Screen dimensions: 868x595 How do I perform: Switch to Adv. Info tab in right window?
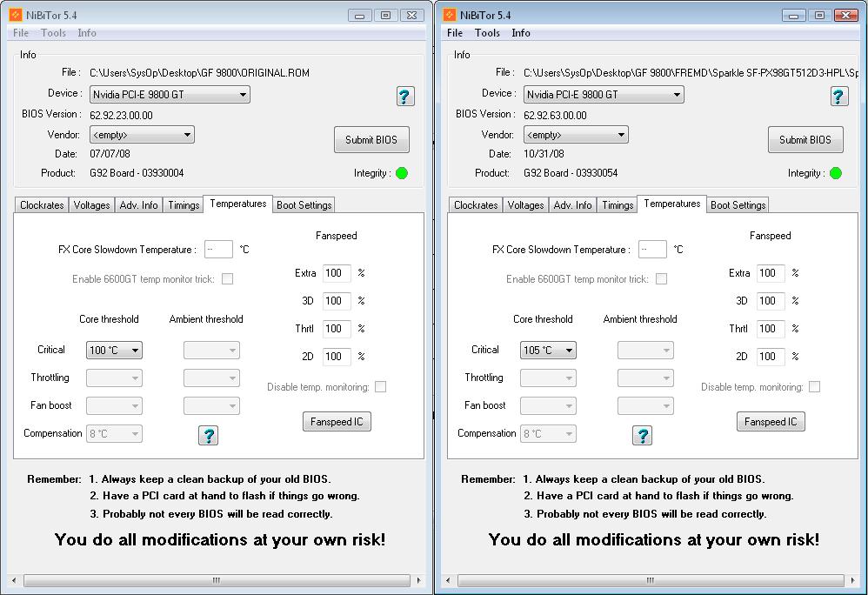(572, 205)
